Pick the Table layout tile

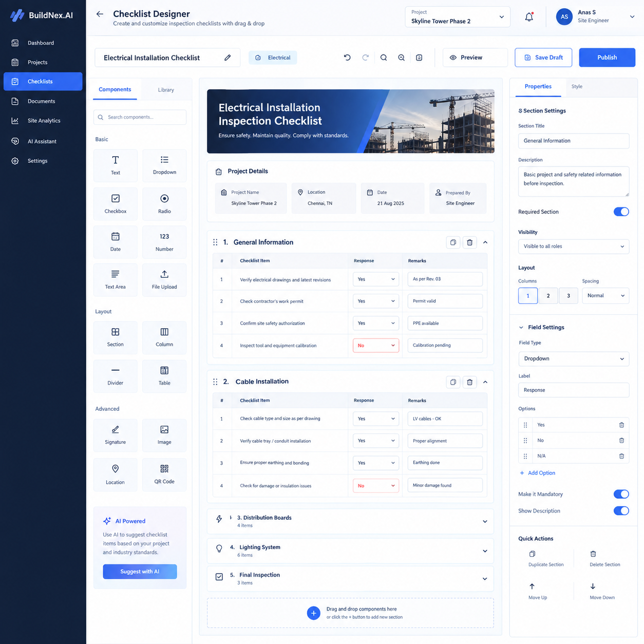[x=164, y=376]
